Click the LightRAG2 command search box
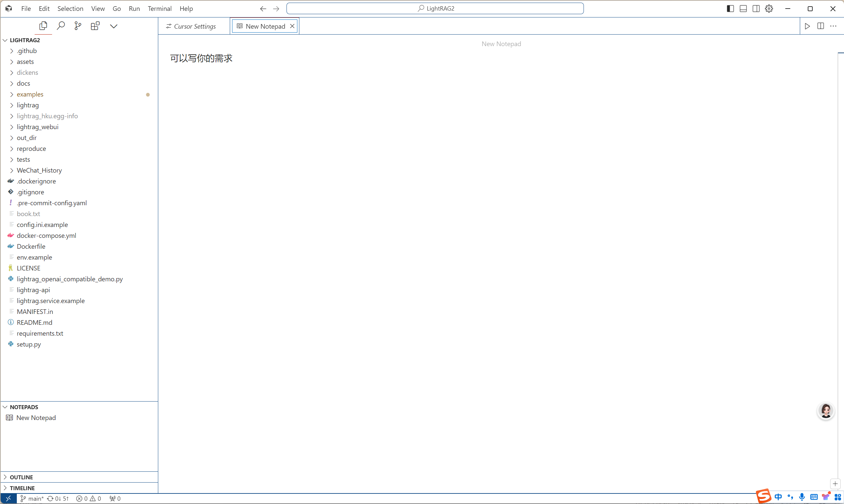Image resolution: width=844 pixels, height=504 pixels. (x=435, y=9)
